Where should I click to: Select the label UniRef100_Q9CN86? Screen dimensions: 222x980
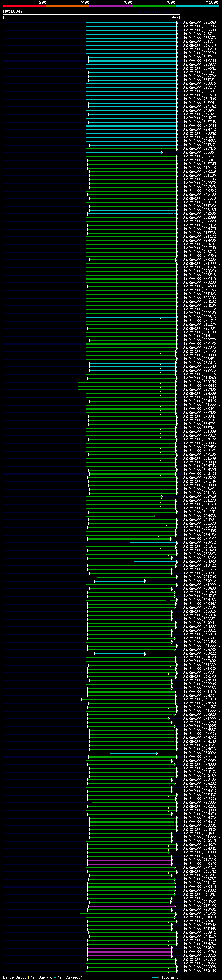point(199,642)
